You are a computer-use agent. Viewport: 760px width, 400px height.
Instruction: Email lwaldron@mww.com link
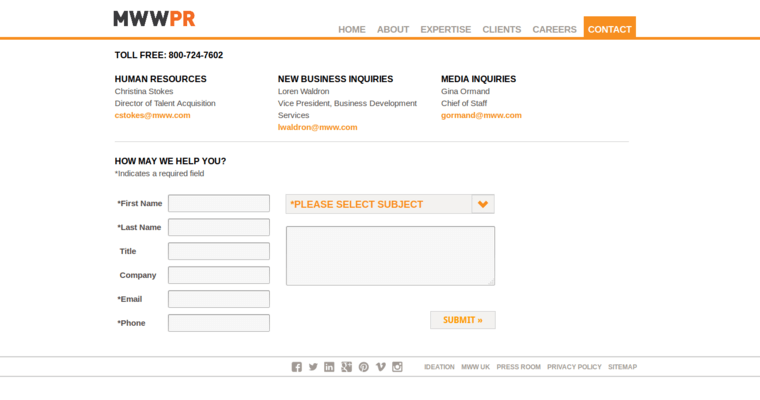pyautogui.click(x=317, y=127)
